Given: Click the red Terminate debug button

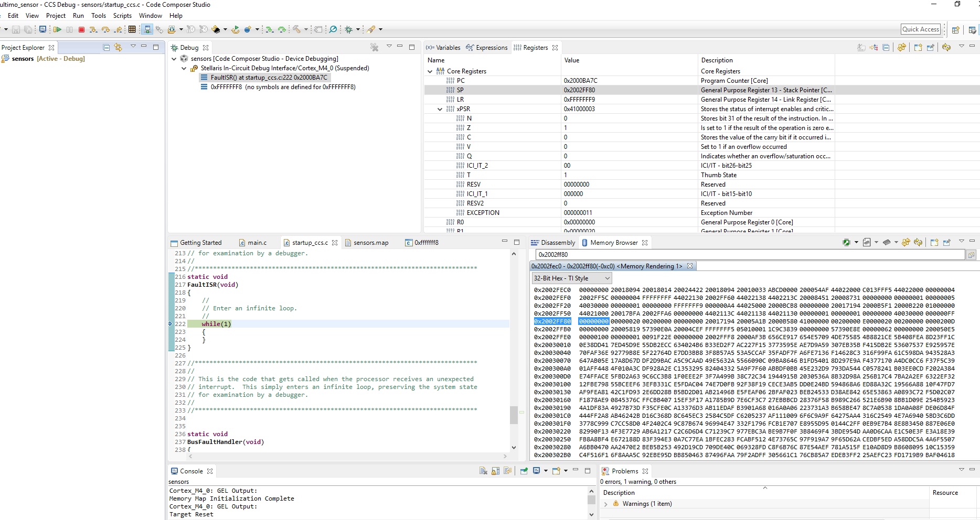Looking at the screenshot, I should click(81, 29).
